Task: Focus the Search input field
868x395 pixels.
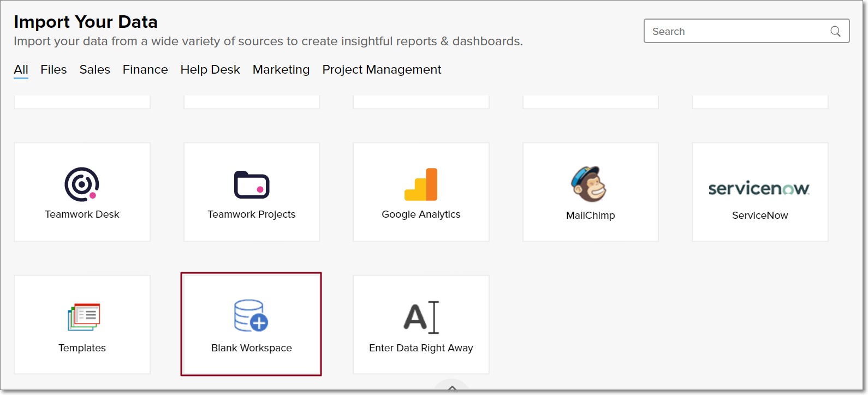Action: pyautogui.click(x=737, y=32)
